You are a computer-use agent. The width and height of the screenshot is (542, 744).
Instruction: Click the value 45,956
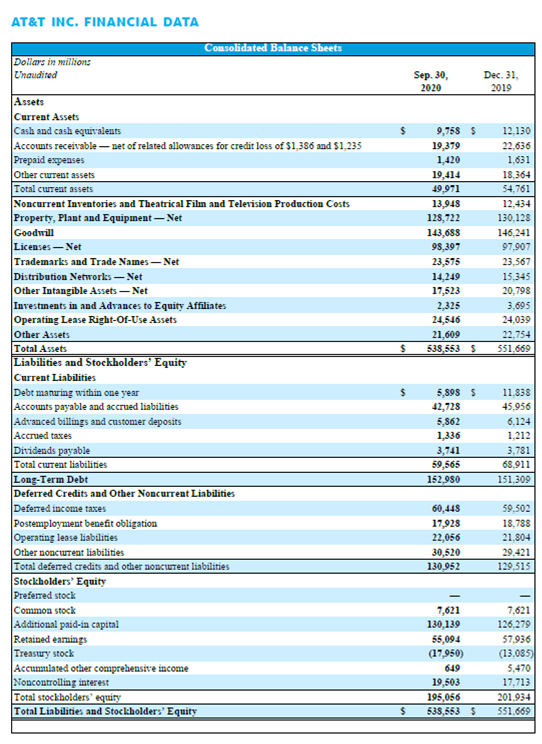[516, 407]
